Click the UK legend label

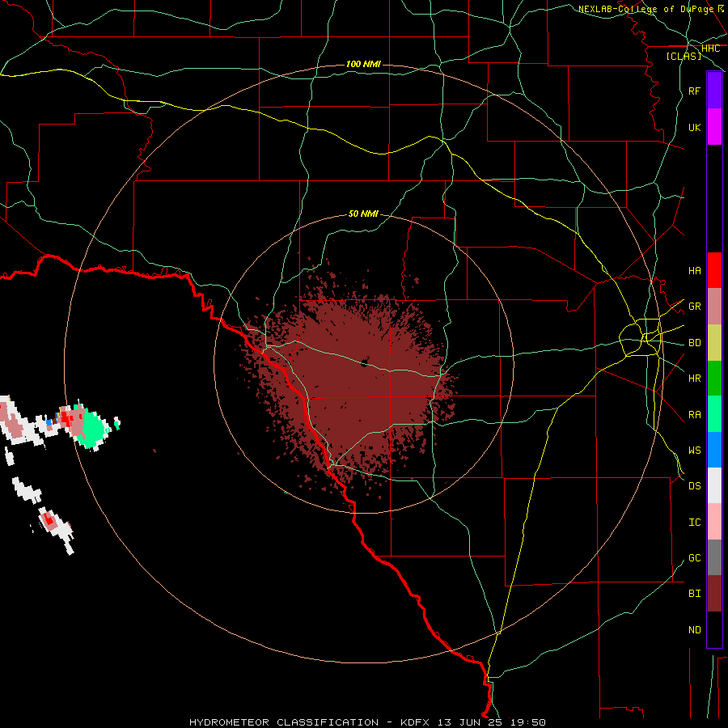point(695,127)
